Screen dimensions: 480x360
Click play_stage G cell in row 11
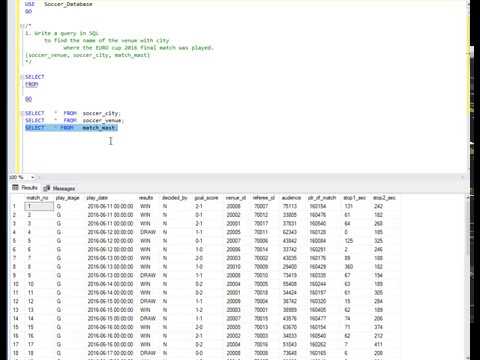pos(59,293)
